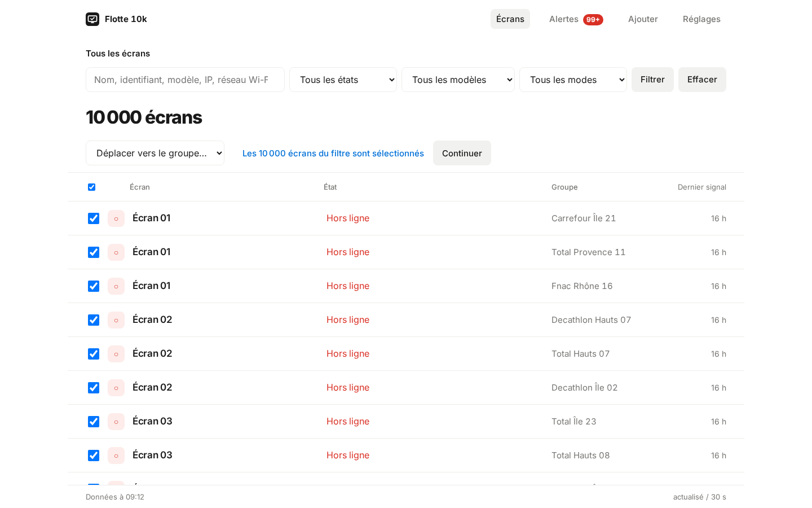812x508 pixels.
Task: Click the Flotte 10k logo icon
Action: click(92, 19)
